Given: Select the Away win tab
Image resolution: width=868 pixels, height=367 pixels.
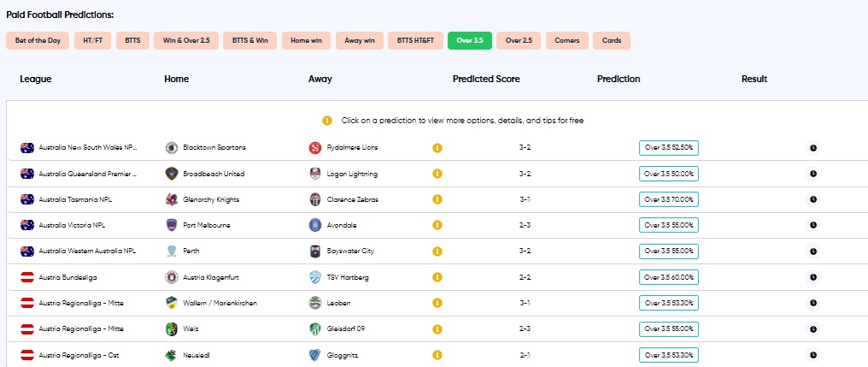Looking at the screenshot, I should point(360,40).
